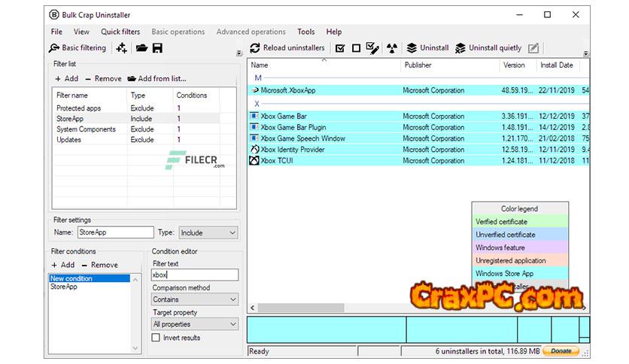The width and height of the screenshot is (629, 364).
Task: Open the Target property dropdown
Action: (x=195, y=324)
